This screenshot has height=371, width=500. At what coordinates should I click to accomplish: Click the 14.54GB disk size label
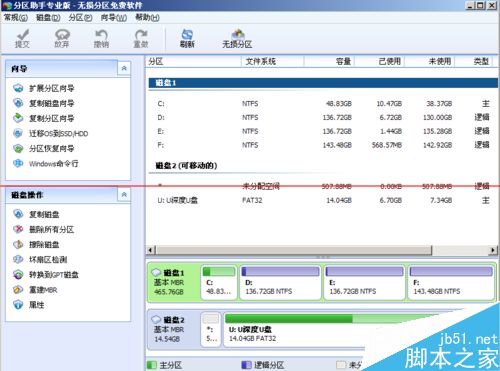(x=167, y=339)
